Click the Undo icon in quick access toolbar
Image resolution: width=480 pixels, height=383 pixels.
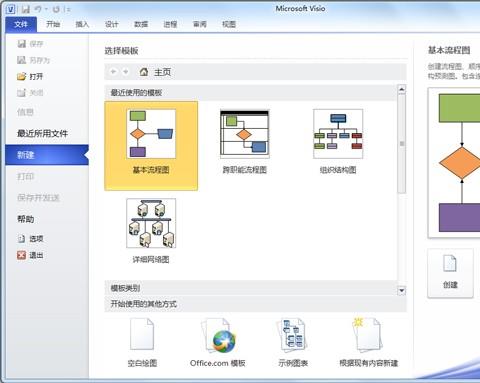(38, 9)
